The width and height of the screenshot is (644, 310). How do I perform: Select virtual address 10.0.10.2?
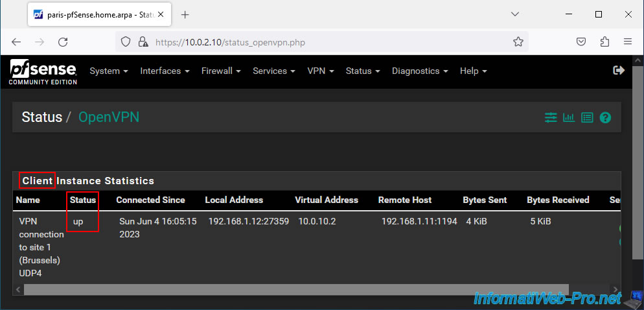[x=317, y=222]
